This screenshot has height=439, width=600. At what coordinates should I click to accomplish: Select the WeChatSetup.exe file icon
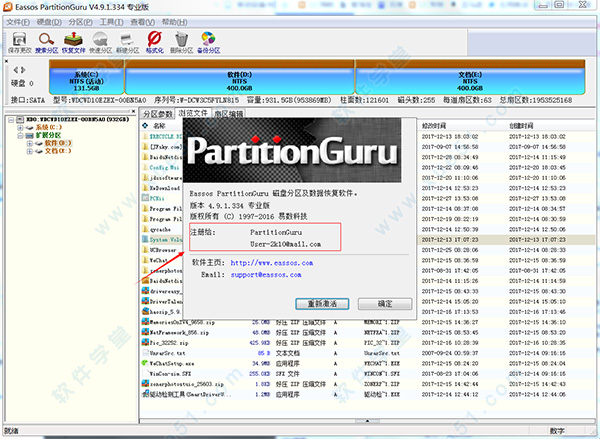pyautogui.click(x=145, y=363)
